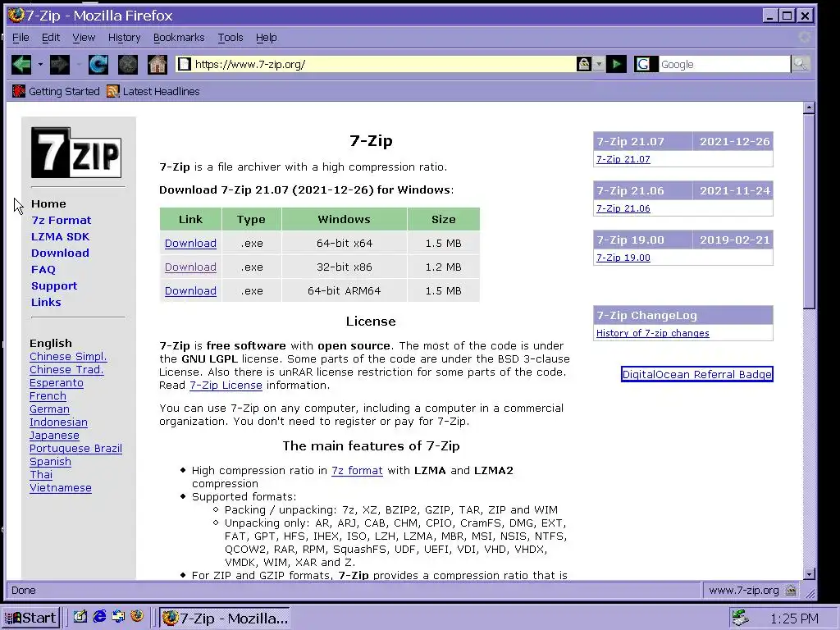Image resolution: width=840 pixels, height=630 pixels.
Task: Go to the Home page icon
Action: coord(157,64)
